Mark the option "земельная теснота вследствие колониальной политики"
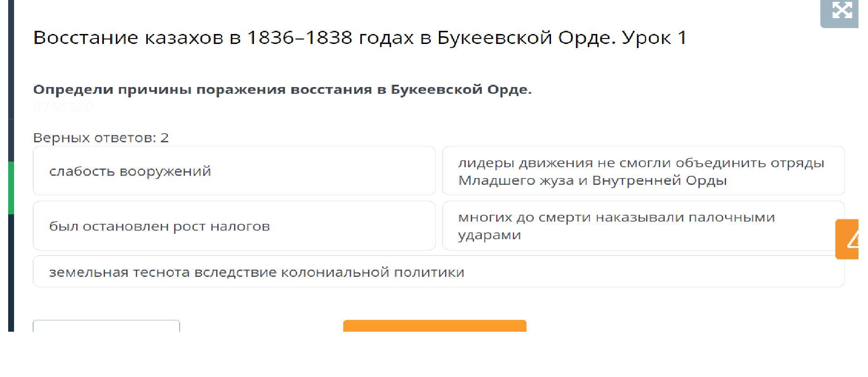The width and height of the screenshot is (868, 377). point(438,271)
